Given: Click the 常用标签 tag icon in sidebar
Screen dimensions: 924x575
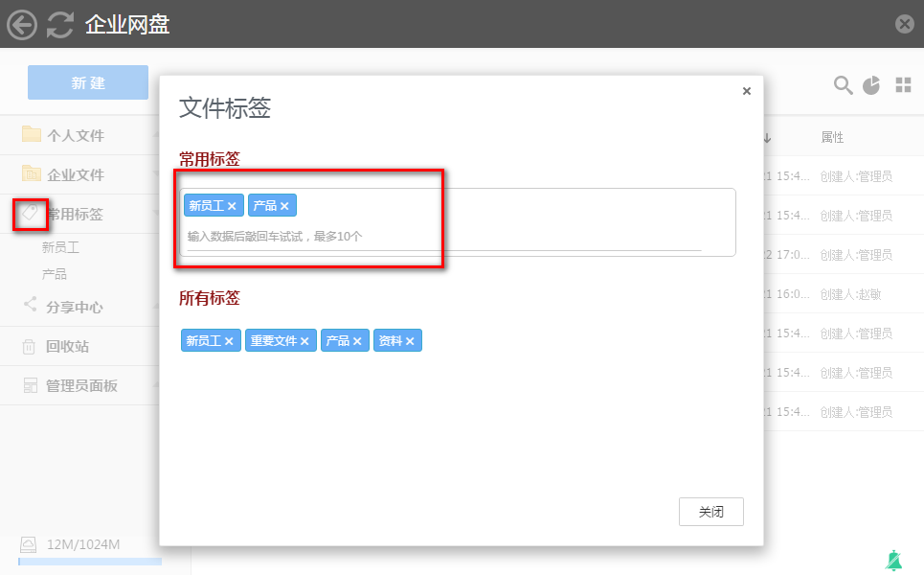Looking at the screenshot, I should click(31, 214).
